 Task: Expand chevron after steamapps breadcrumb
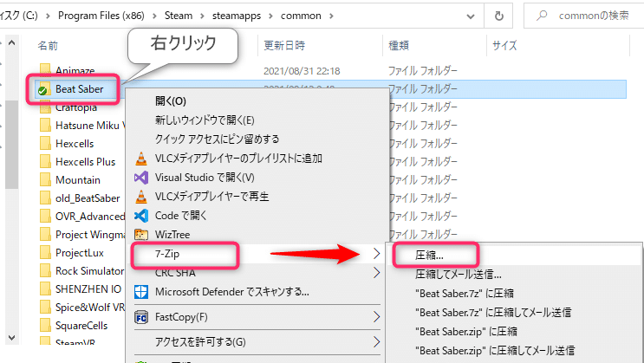(x=270, y=16)
